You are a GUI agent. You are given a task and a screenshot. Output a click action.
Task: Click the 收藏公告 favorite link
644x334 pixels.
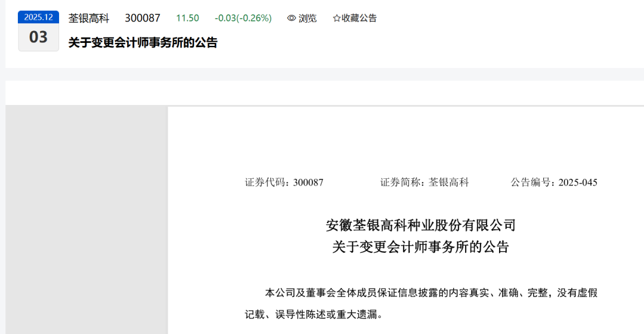[355, 18]
